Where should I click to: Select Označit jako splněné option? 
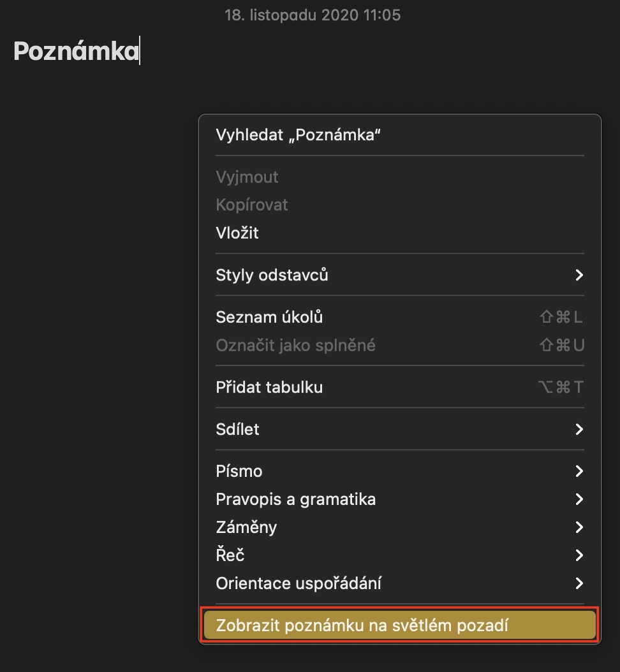tap(295, 346)
